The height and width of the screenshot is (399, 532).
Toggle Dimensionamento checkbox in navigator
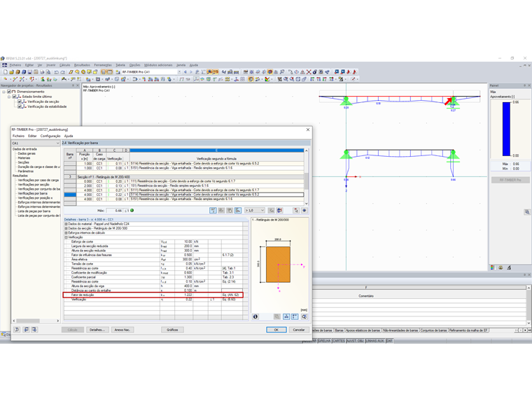coord(9,92)
